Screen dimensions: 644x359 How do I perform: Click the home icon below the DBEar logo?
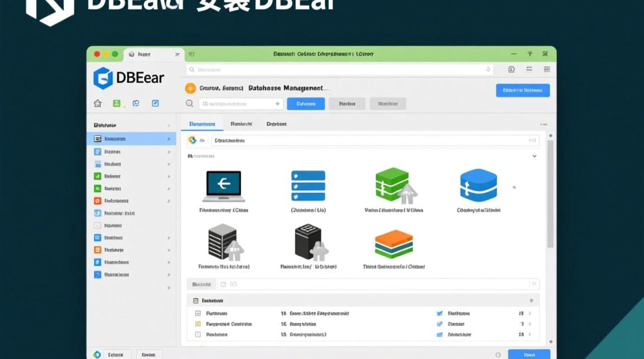point(98,103)
